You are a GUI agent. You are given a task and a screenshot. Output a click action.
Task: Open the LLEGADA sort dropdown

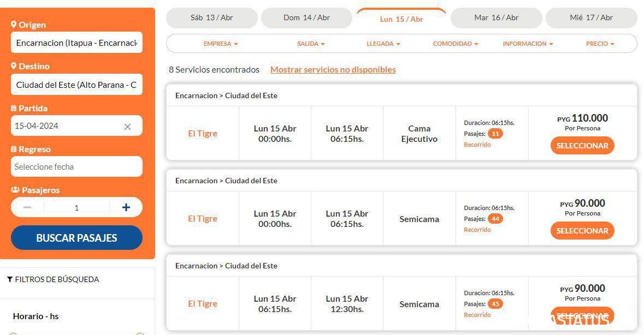pos(383,44)
